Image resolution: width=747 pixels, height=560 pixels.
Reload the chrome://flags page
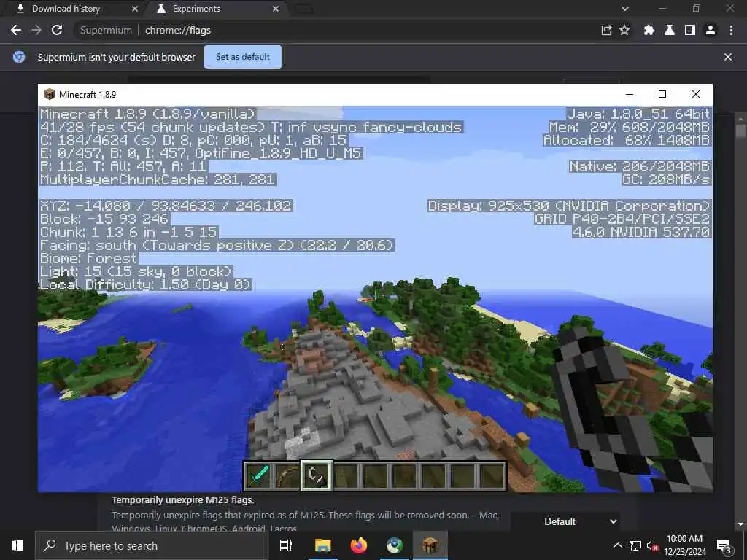tap(57, 30)
